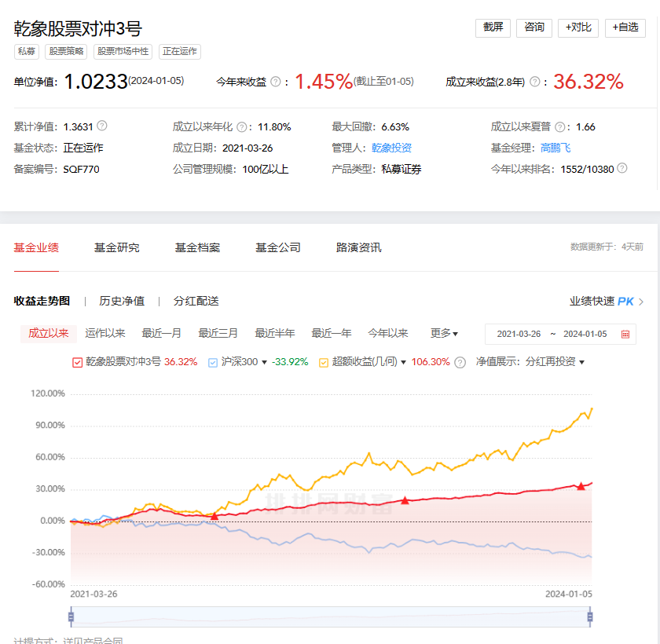Show help for 今年来收益

click(x=276, y=82)
